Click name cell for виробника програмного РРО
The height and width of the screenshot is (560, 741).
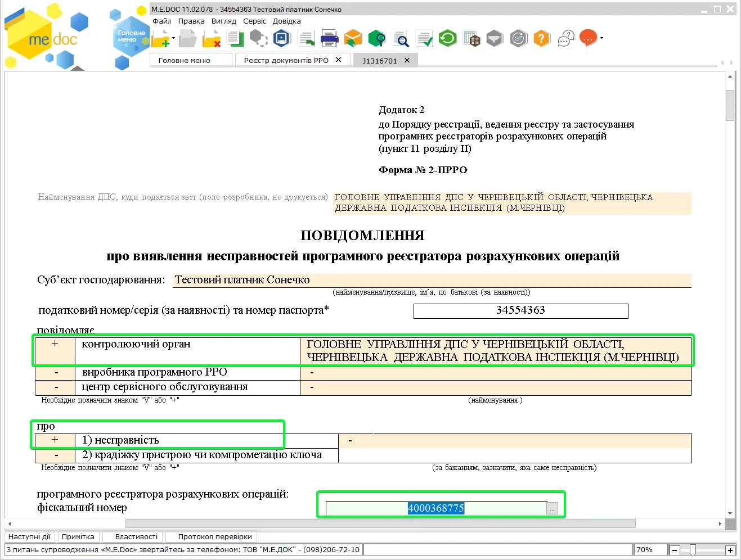(x=496, y=373)
